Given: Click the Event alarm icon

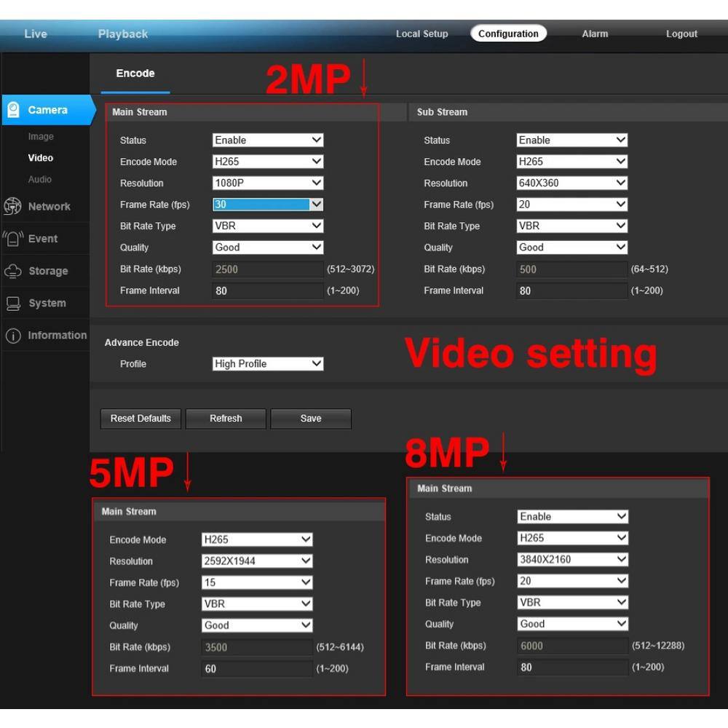Looking at the screenshot, I should tap(13, 239).
